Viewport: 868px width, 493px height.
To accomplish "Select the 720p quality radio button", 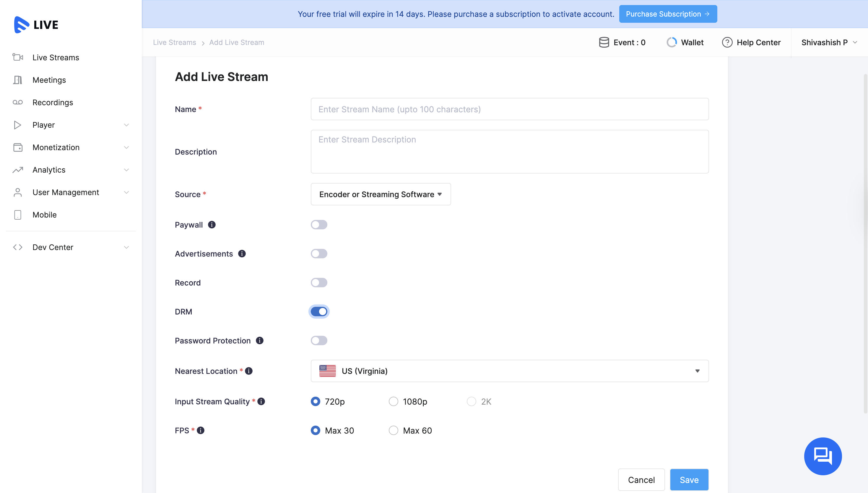I will 316,402.
